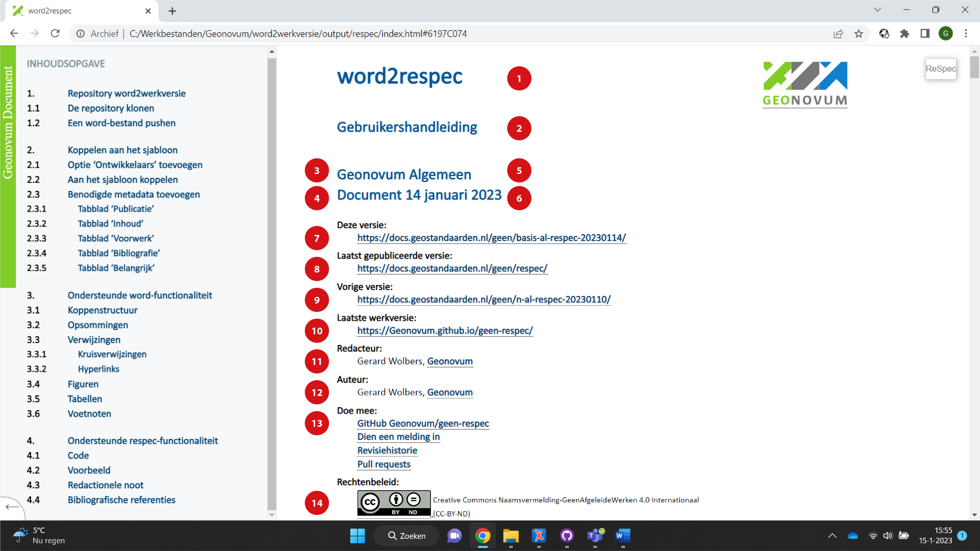980x551 pixels.
Task: Click the Geonovum logo
Action: (805, 84)
